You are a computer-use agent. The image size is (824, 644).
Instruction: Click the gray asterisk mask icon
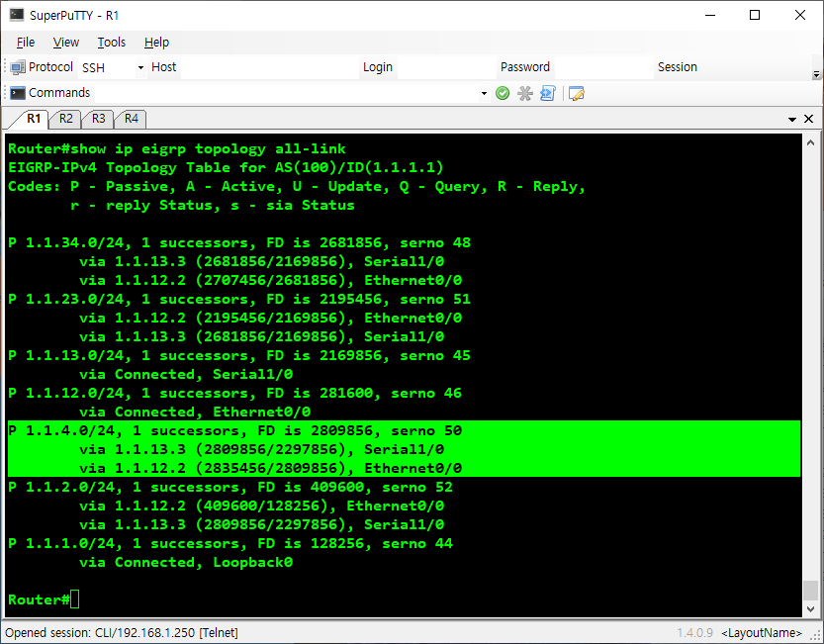525,94
